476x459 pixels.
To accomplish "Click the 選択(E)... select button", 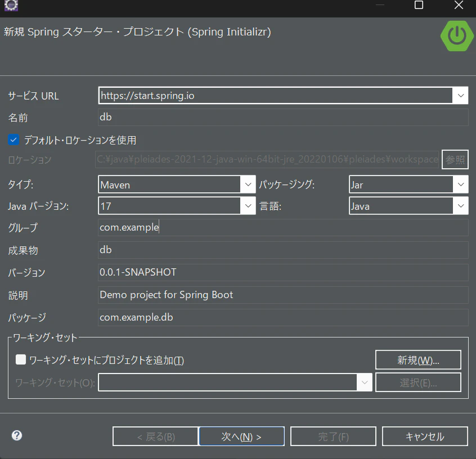I will (x=418, y=382).
